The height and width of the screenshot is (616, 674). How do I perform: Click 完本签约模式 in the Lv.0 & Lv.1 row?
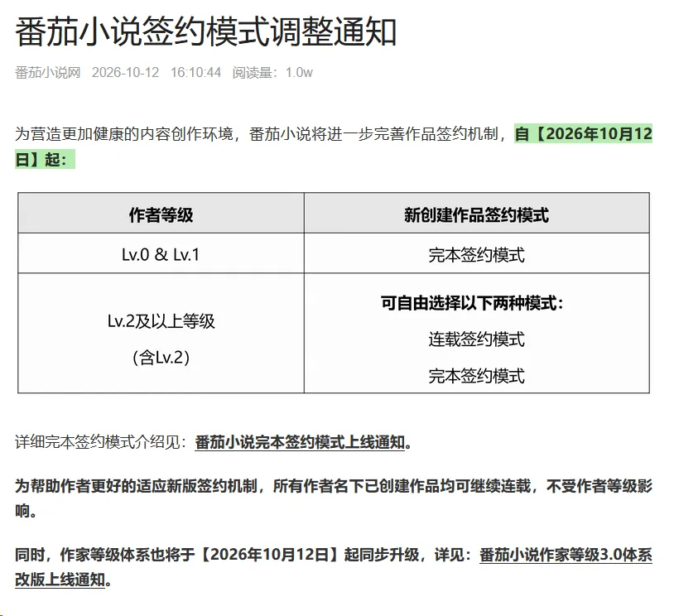(476, 255)
